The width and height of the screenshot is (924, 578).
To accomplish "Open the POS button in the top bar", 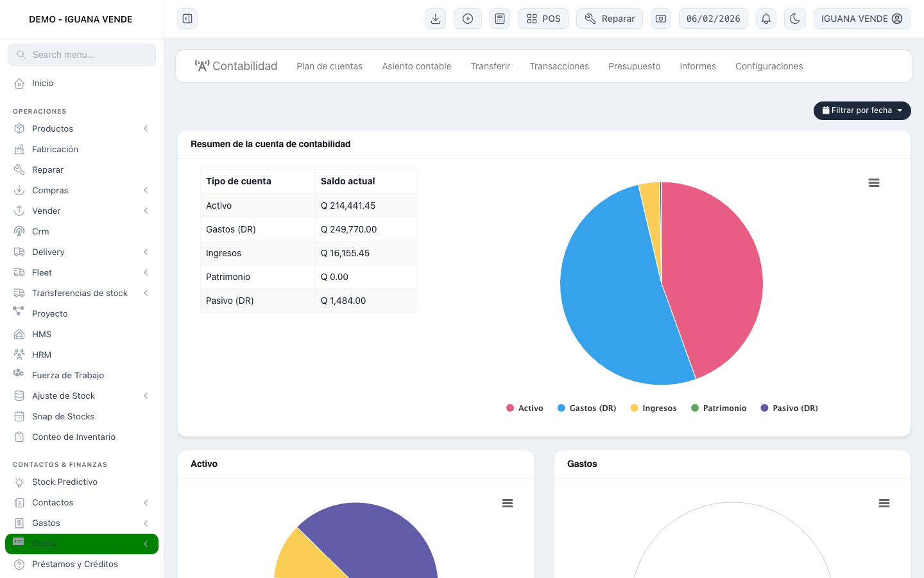I will click(x=543, y=19).
